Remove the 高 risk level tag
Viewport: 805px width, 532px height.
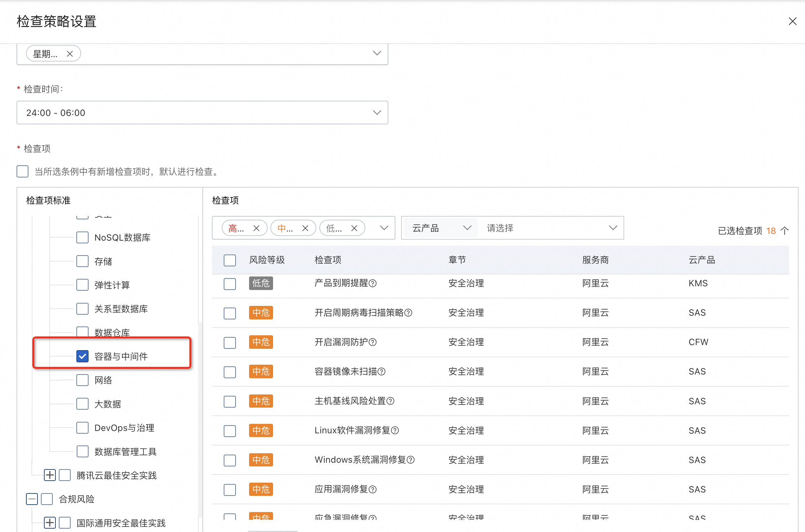[256, 228]
